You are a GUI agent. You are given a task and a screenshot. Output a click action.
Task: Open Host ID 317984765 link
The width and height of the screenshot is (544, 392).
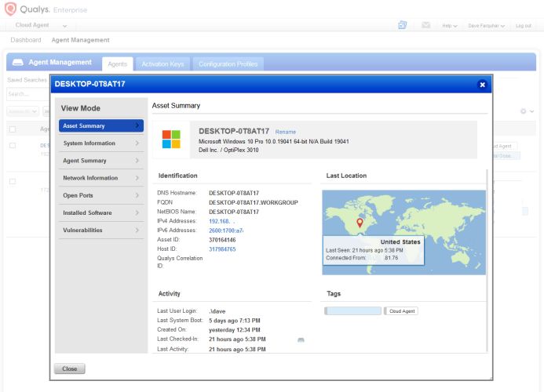222,249
